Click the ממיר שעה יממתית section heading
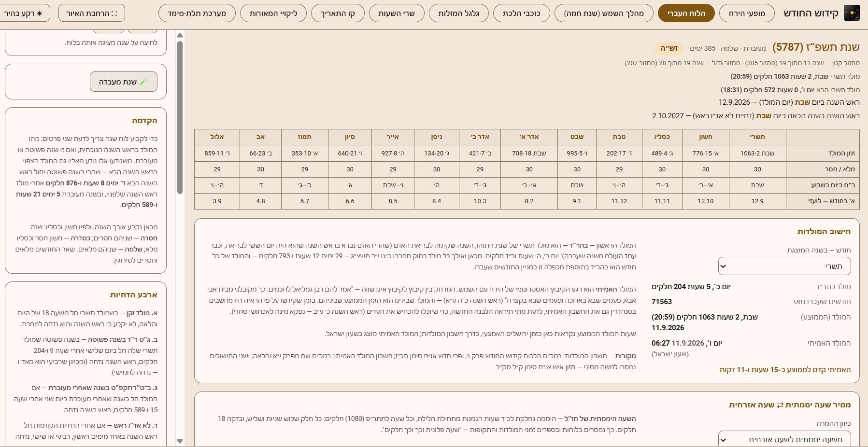This screenshot has height=447, width=868. [x=790, y=405]
